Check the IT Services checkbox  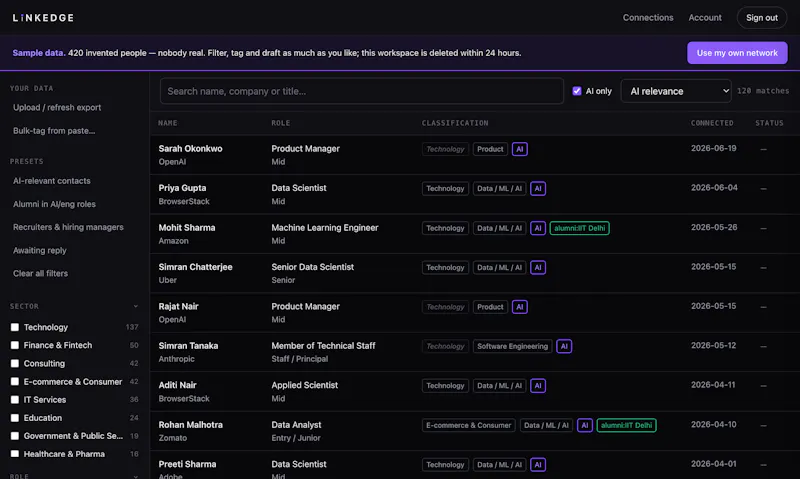(x=15, y=400)
